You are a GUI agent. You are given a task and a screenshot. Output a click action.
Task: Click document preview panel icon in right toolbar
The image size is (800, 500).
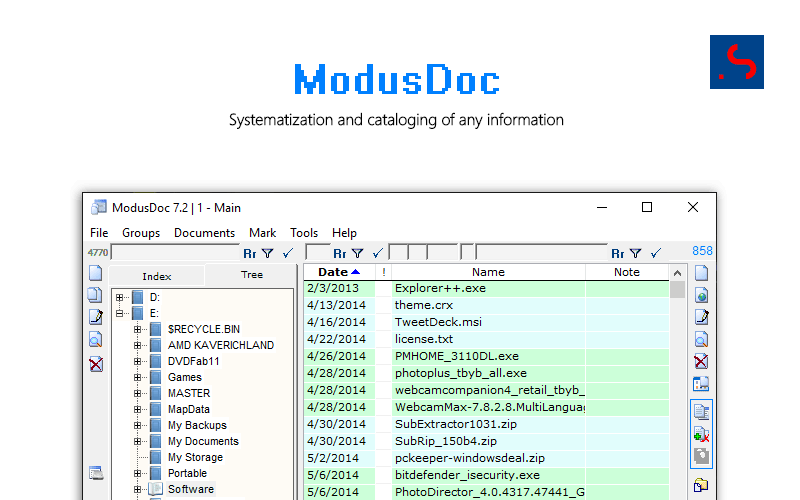point(702,384)
